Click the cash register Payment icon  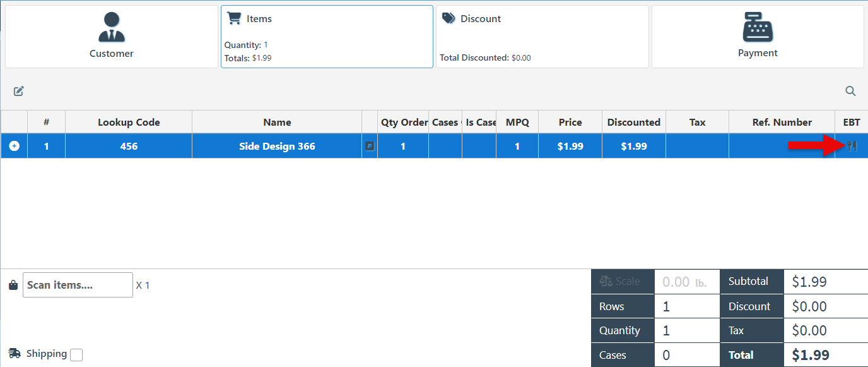pos(758,27)
